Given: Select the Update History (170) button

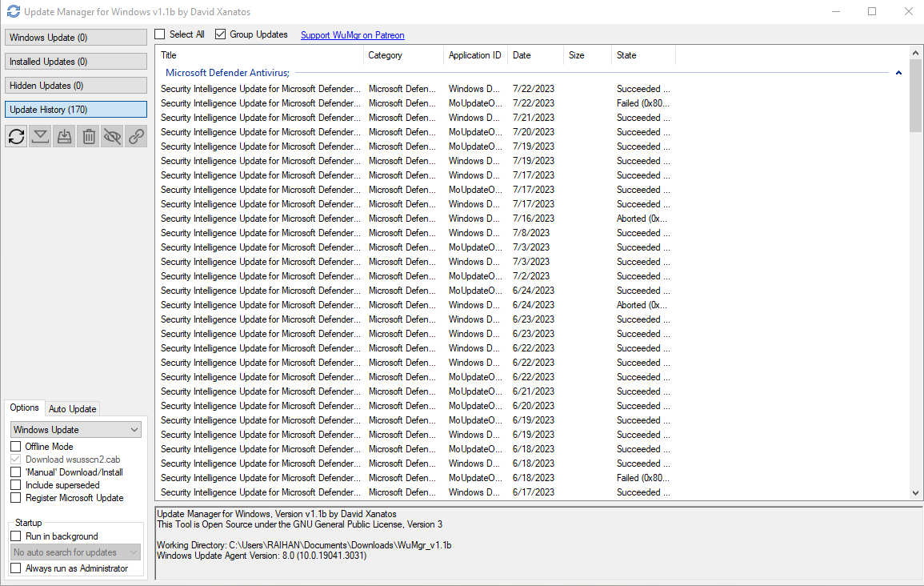Looking at the screenshot, I should point(76,110).
